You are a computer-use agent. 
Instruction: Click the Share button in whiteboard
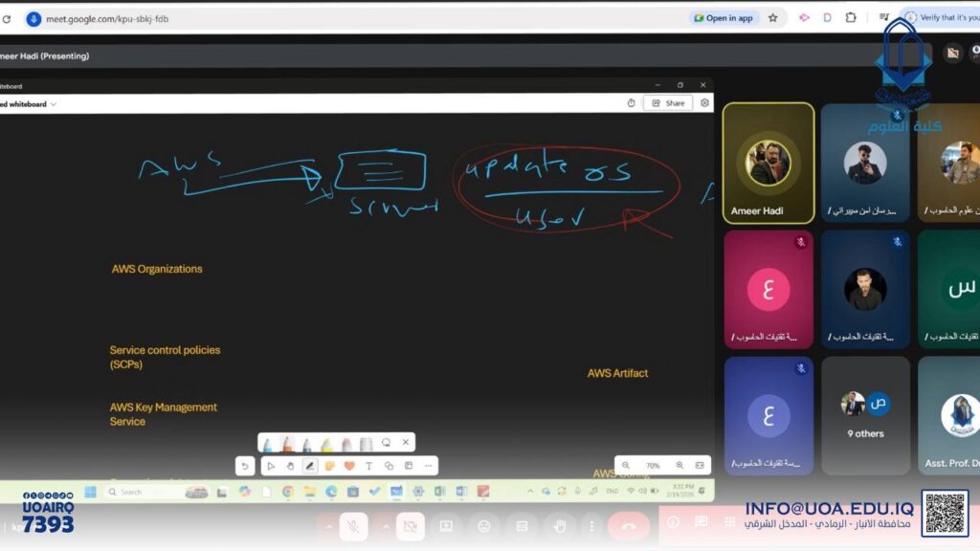pos(668,103)
